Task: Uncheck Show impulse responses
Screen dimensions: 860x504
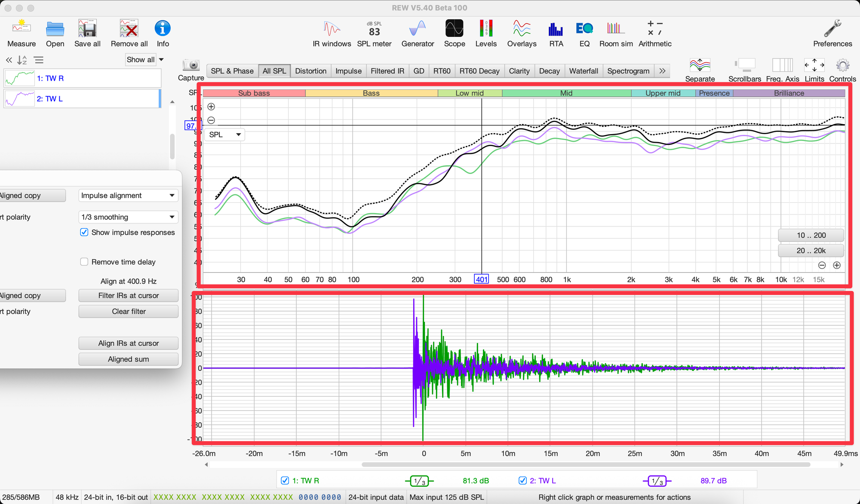Action: click(84, 232)
